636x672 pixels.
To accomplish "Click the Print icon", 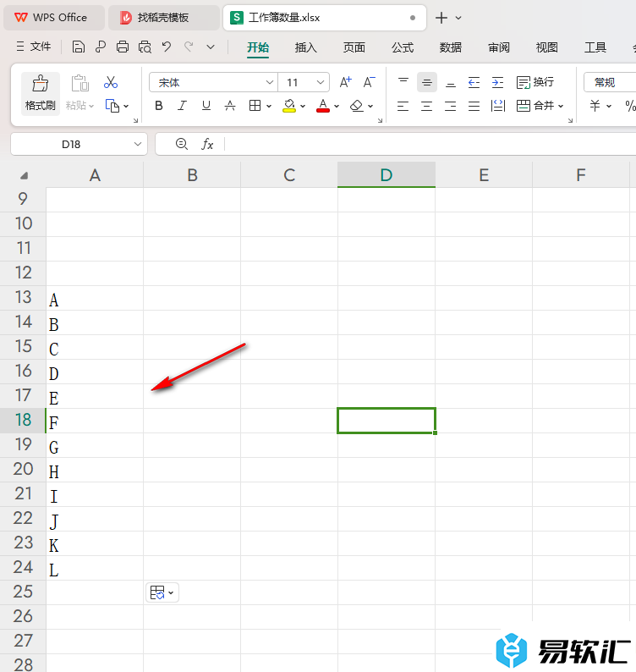I will point(123,47).
